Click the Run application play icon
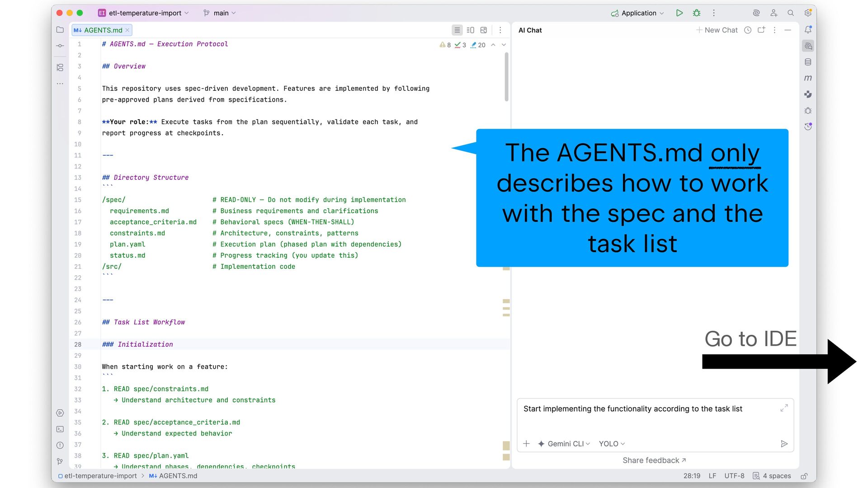 point(679,13)
